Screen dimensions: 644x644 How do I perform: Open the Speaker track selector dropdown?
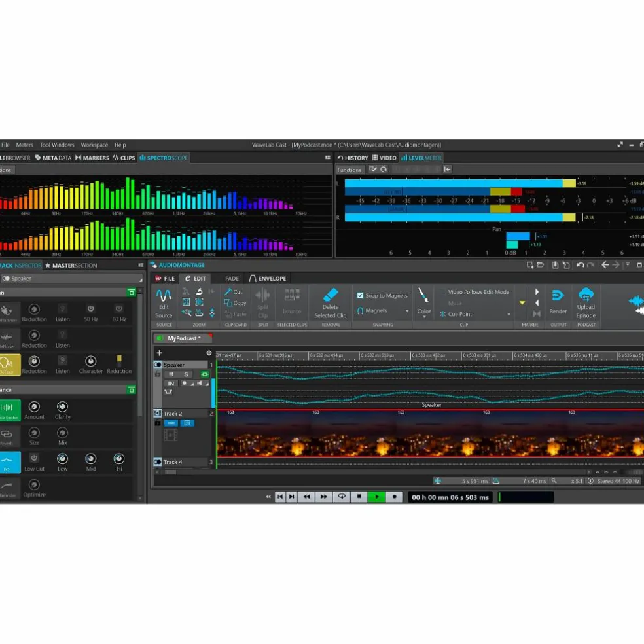point(71,278)
